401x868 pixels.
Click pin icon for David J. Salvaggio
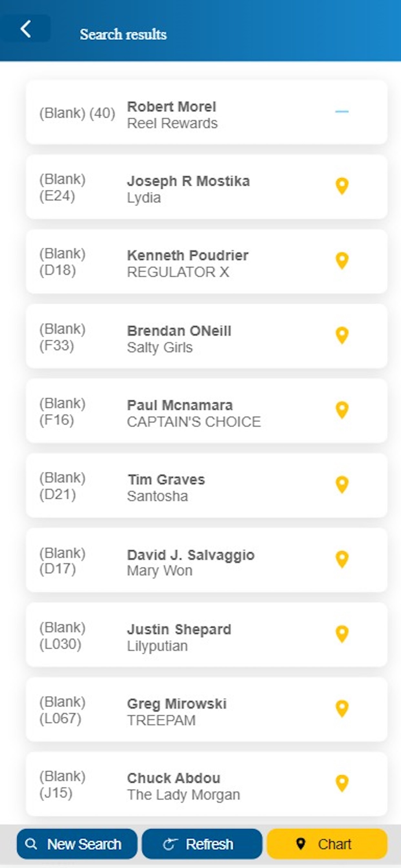342,560
